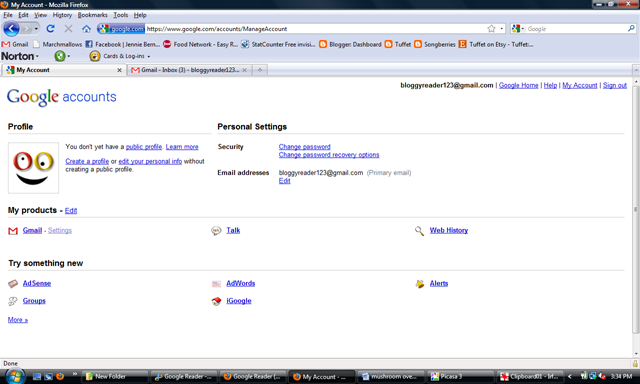The image size is (640, 384).
Task: Go back with the Firefox back arrow
Action: coord(11,29)
